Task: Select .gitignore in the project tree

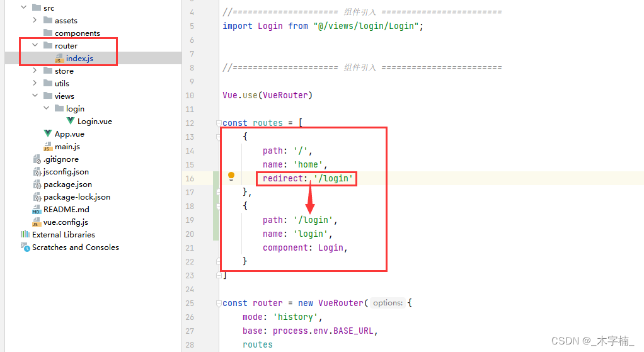Action: click(x=60, y=159)
